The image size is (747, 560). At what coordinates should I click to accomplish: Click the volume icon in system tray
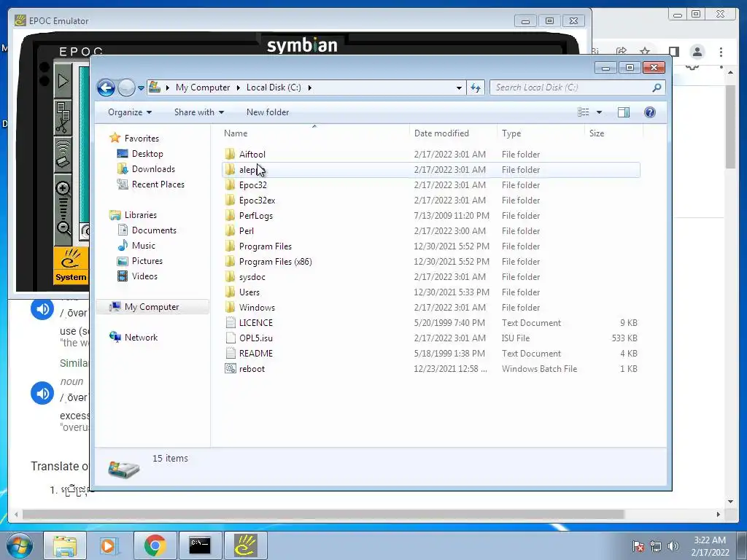pos(673,546)
